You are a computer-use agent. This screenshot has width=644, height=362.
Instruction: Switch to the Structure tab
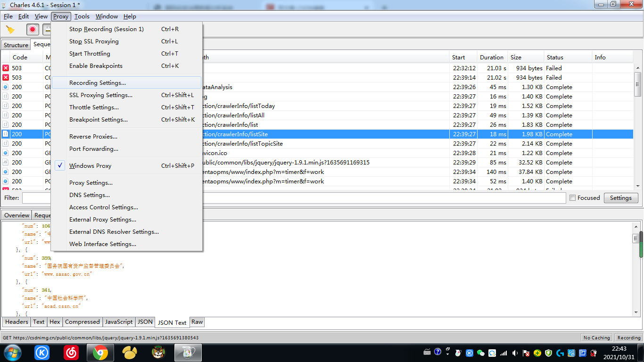pos(16,45)
